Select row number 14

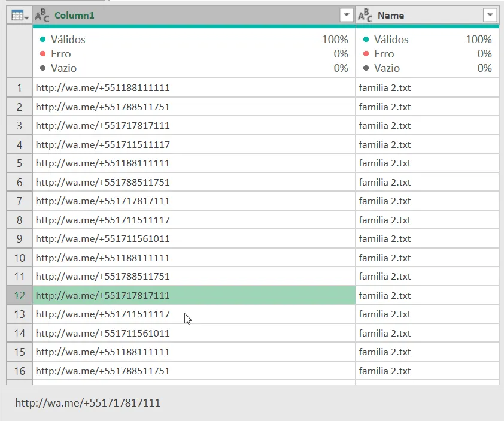(x=19, y=333)
